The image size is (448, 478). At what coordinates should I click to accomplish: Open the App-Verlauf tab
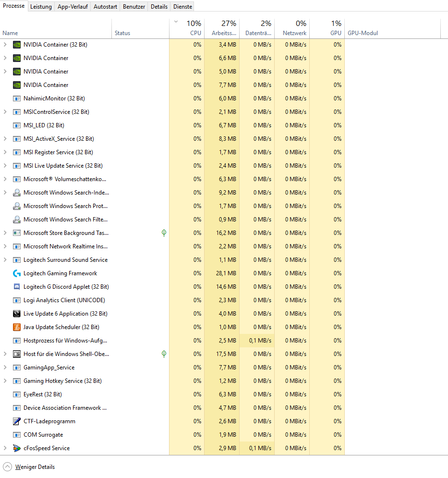point(73,6)
